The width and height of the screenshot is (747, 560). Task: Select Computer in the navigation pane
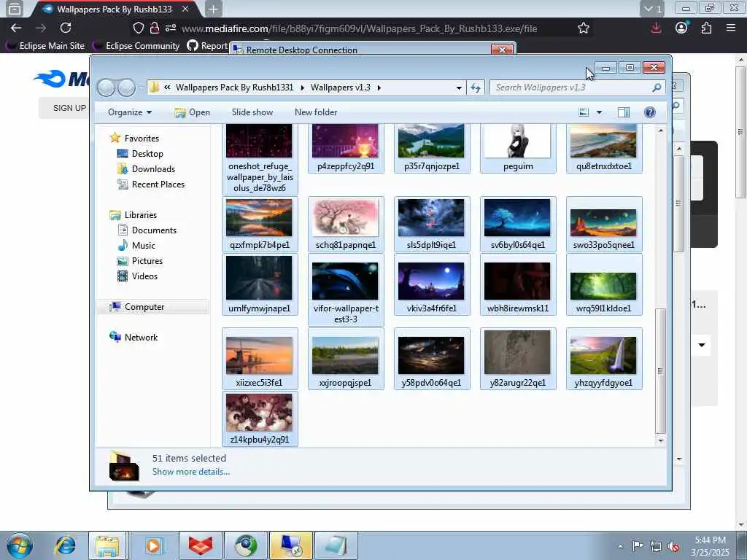[152, 307]
